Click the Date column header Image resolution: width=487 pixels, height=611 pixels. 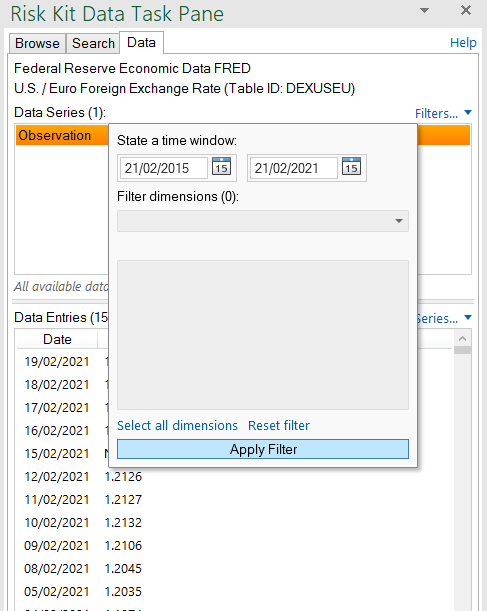[x=57, y=339]
